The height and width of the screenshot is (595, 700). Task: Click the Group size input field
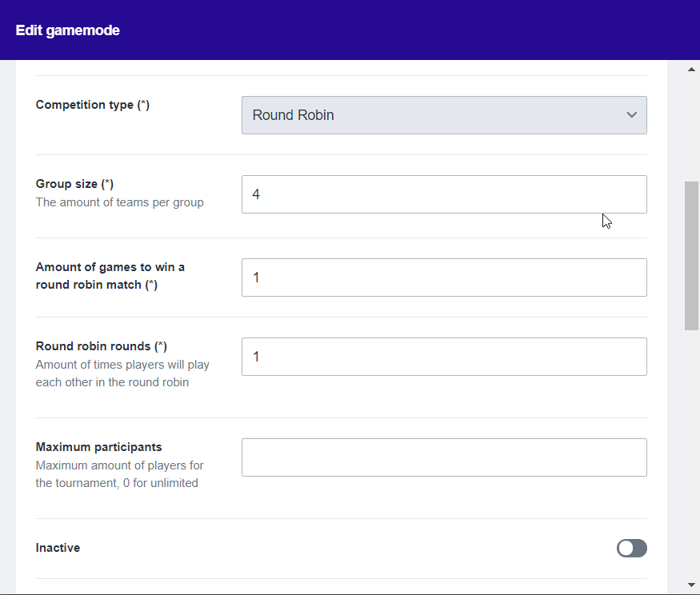coord(443,194)
